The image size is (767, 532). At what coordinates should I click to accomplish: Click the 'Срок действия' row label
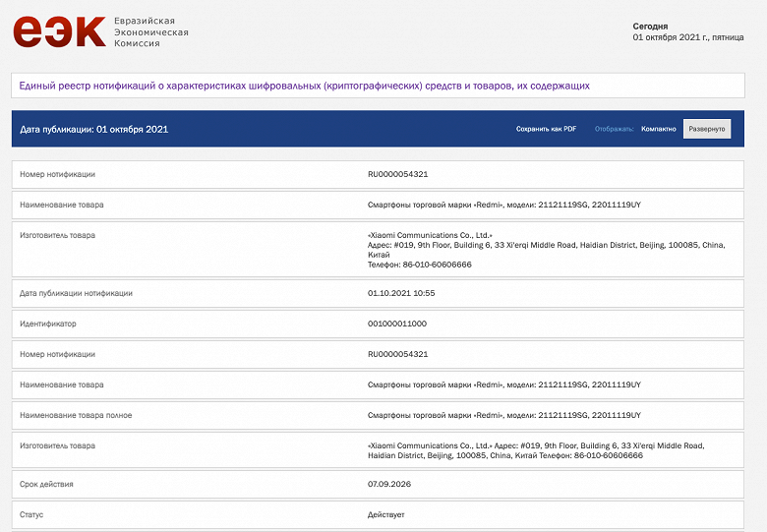tap(46, 484)
